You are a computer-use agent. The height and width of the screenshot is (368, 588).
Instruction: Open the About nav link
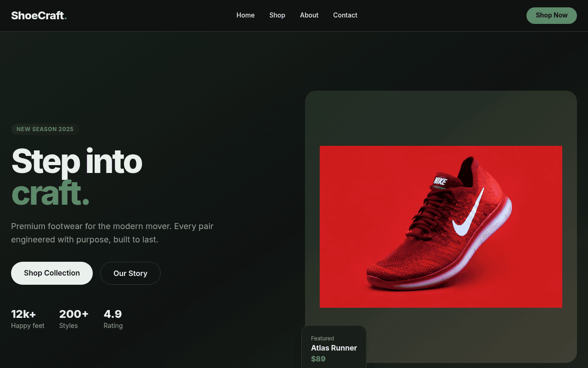point(309,15)
